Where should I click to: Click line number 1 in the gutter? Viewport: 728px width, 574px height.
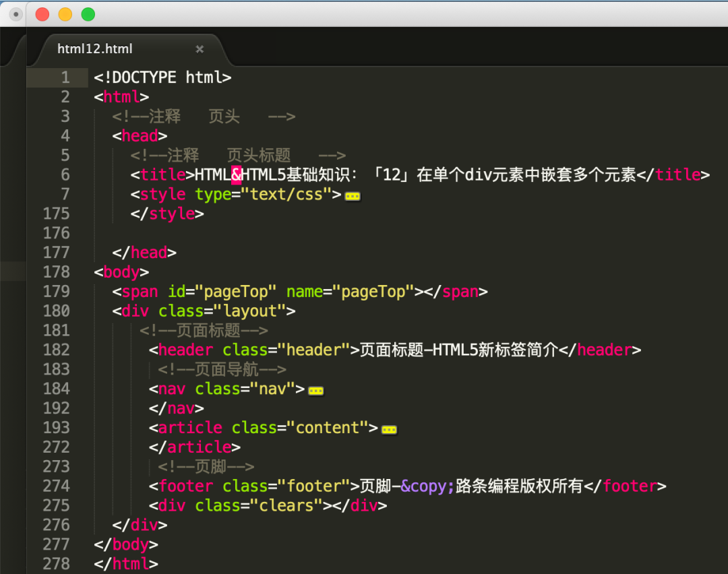(65, 77)
